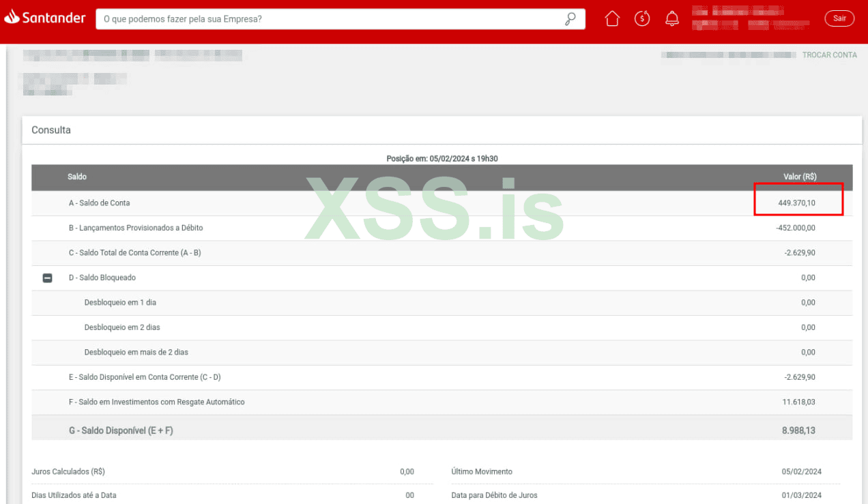Click the TROCAR CONTA link

tap(829, 55)
